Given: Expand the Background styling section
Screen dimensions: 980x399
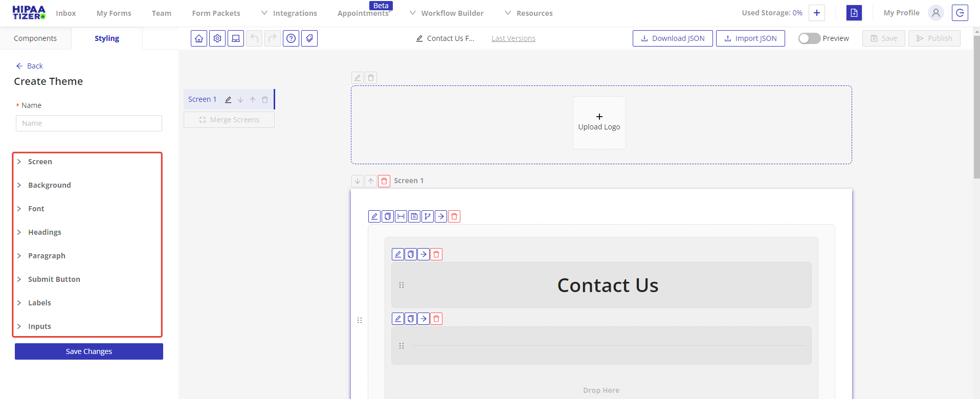Looking at the screenshot, I should click(50, 185).
